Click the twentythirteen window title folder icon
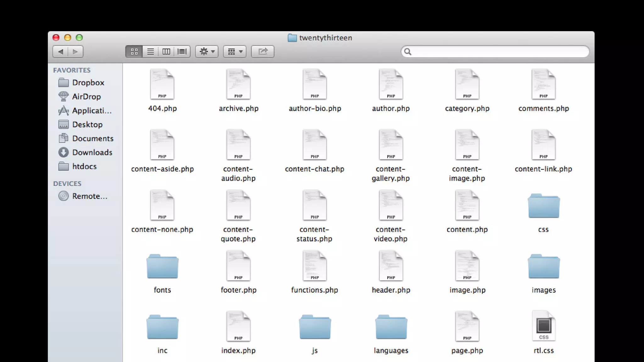 tap(292, 38)
